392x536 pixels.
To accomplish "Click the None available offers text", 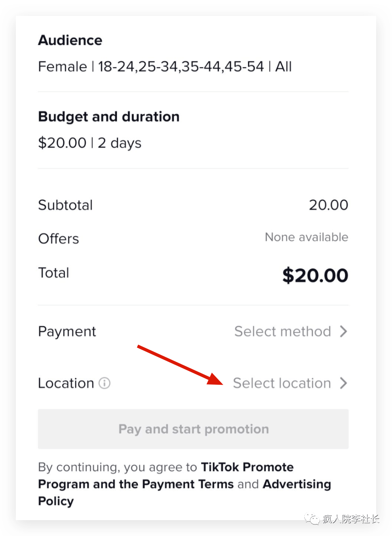I will pyautogui.click(x=306, y=237).
